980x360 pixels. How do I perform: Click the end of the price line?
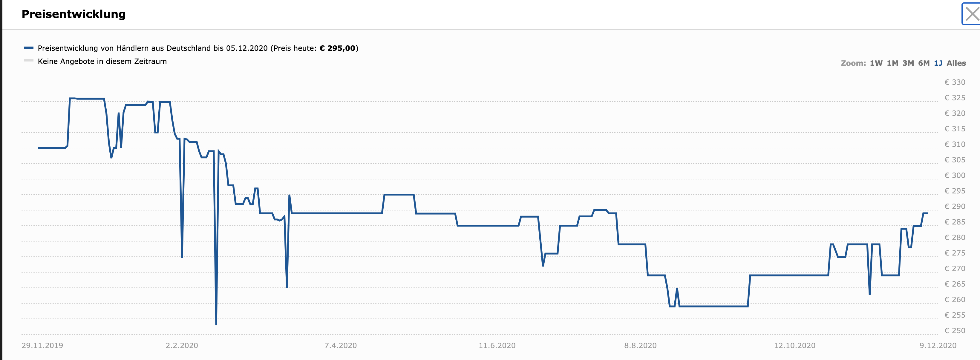(x=927, y=213)
